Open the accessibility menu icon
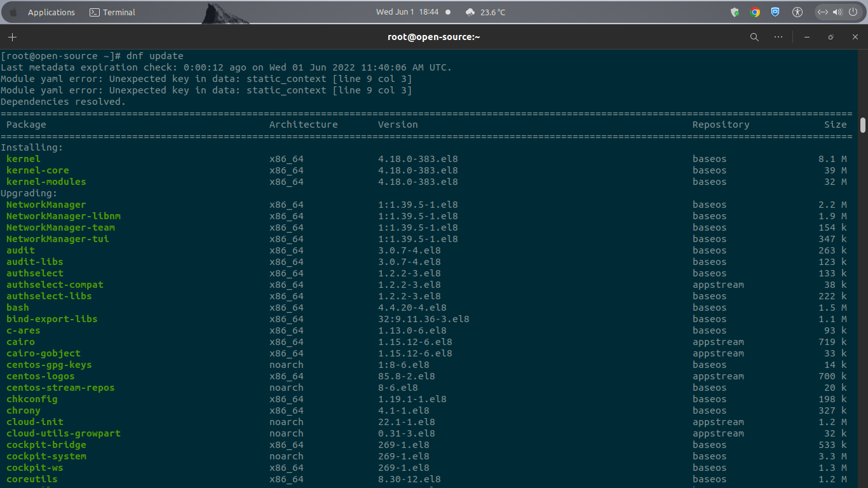 click(x=798, y=12)
